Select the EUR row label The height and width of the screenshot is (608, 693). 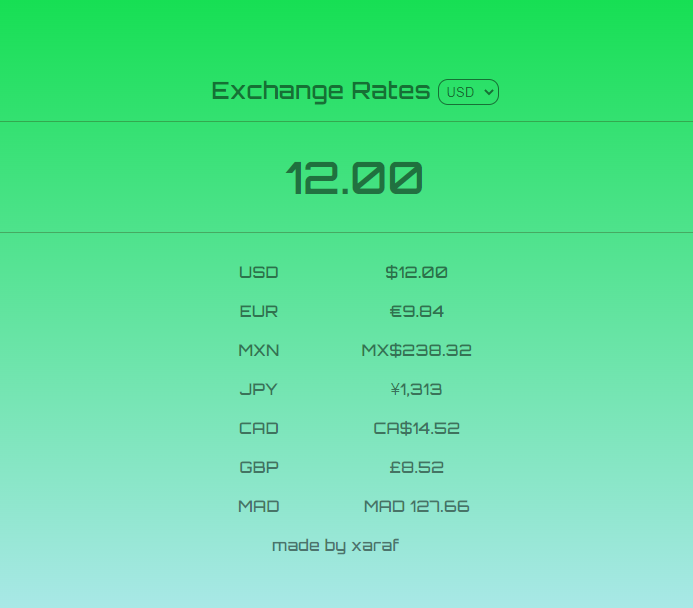point(259,311)
